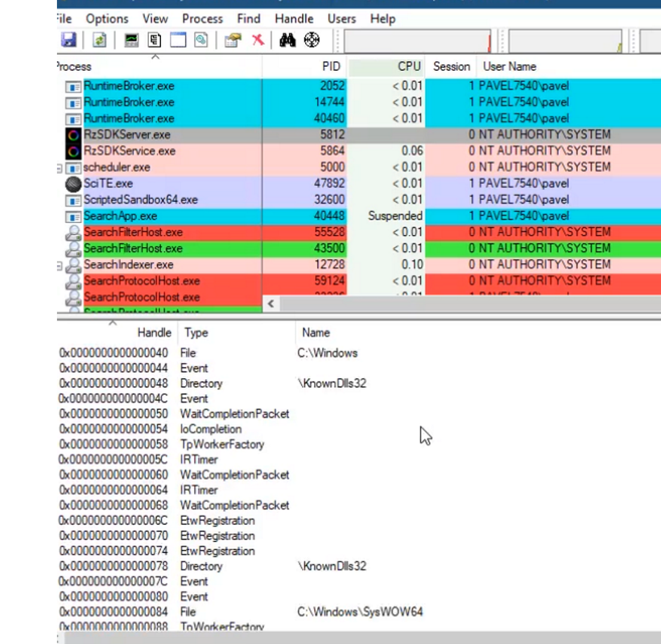Screen dimensions: 661x644
Task: Select handle 0x5C IRTimer row
Action: point(359,460)
